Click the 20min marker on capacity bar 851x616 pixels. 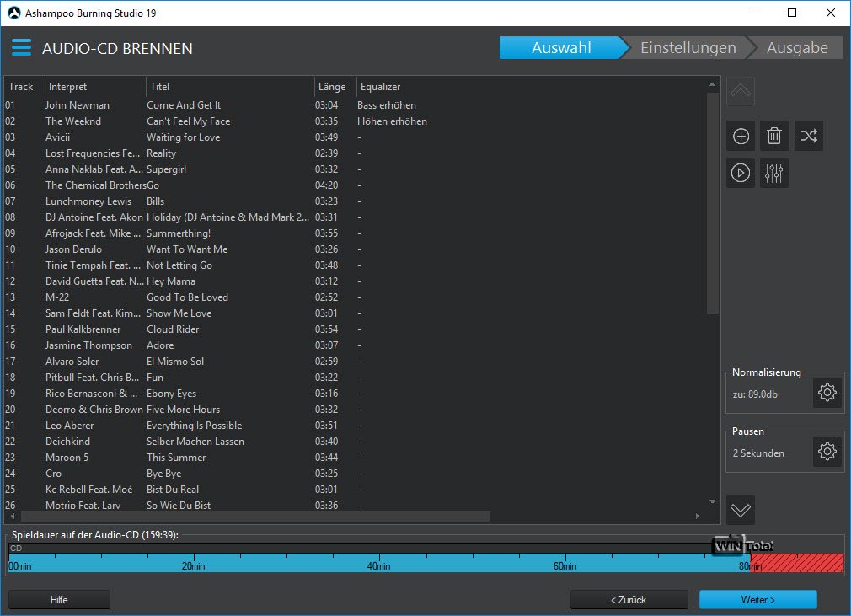193,566
